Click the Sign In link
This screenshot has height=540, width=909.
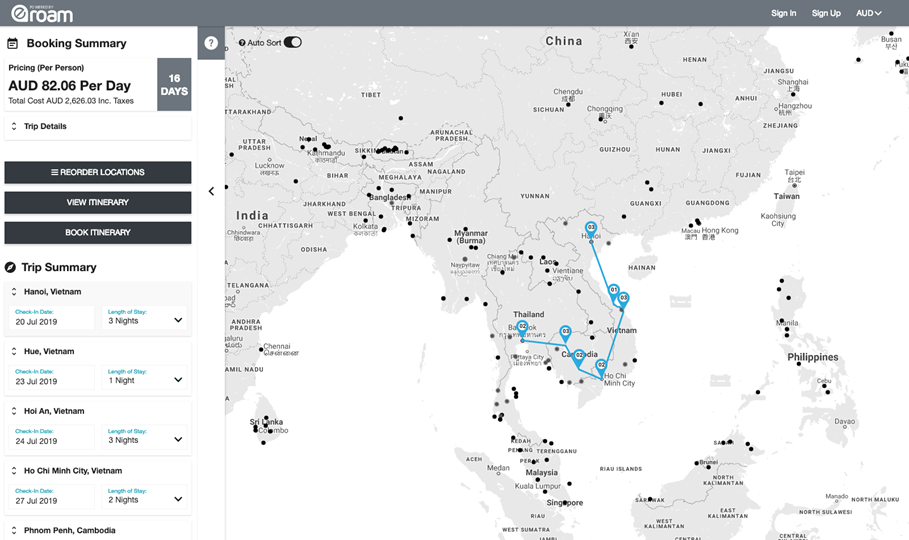pos(783,13)
